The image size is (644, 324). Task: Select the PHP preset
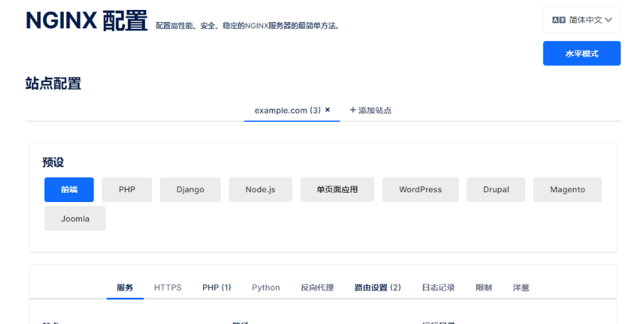coord(127,189)
